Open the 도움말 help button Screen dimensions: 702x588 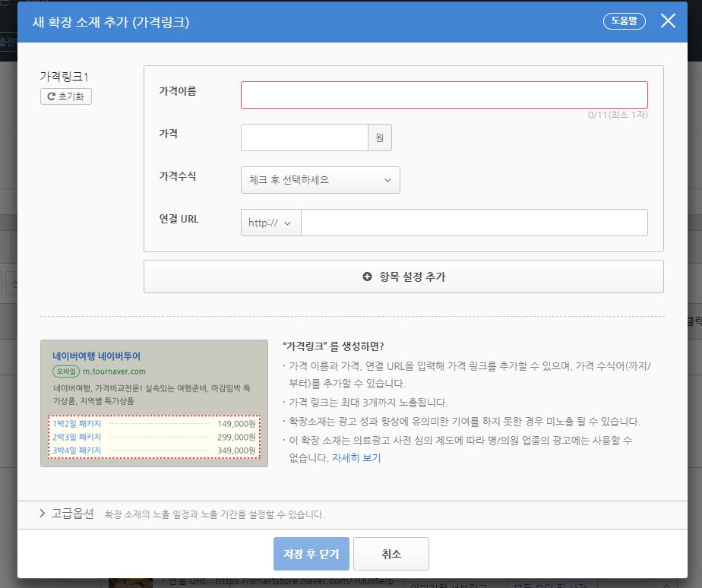(624, 21)
